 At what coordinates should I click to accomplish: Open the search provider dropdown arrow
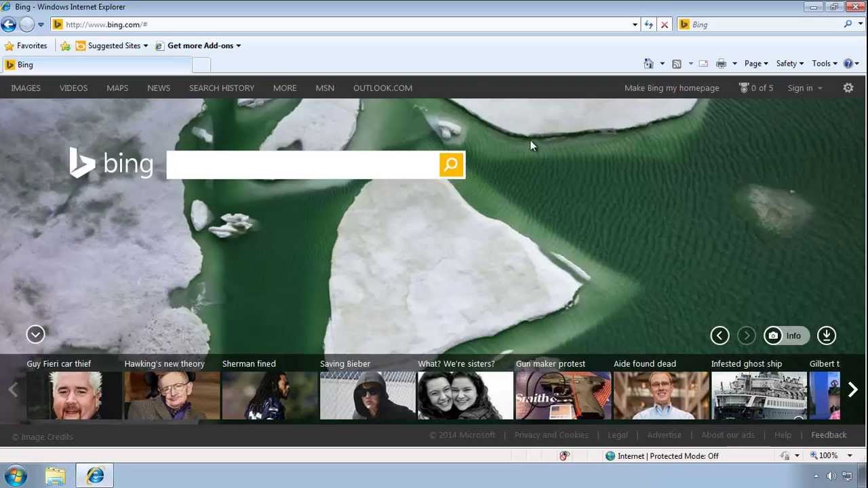tap(859, 24)
